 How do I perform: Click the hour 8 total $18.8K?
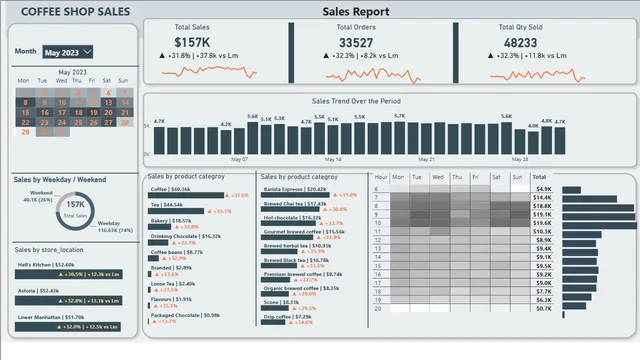tap(543, 206)
